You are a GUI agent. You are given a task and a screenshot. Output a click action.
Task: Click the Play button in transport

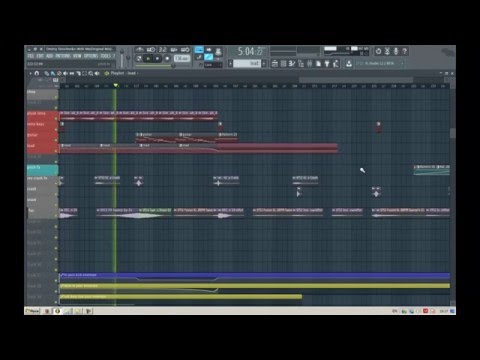tap(148, 59)
